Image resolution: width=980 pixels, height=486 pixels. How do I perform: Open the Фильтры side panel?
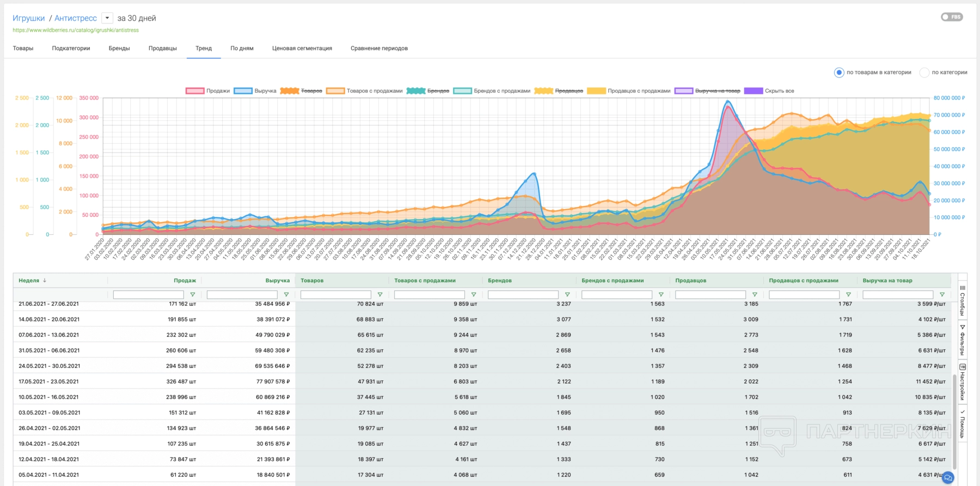(962, 339)
